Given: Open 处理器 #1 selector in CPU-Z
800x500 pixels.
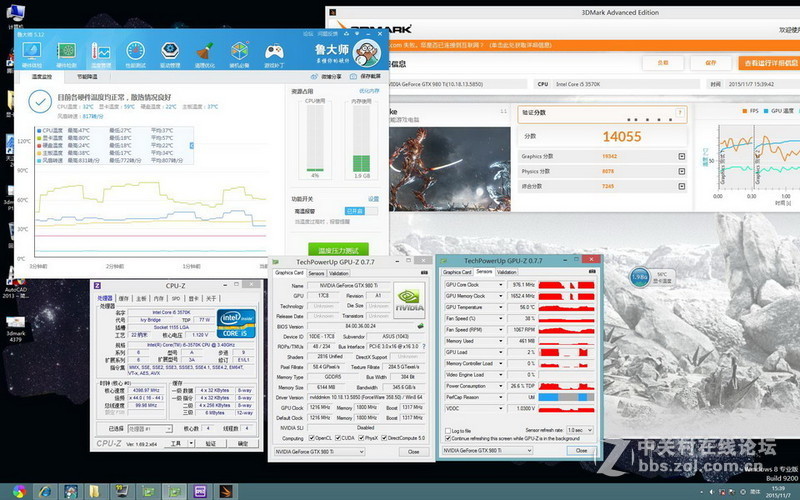Looking at the screenshot, I should click(x=150, y=429).
